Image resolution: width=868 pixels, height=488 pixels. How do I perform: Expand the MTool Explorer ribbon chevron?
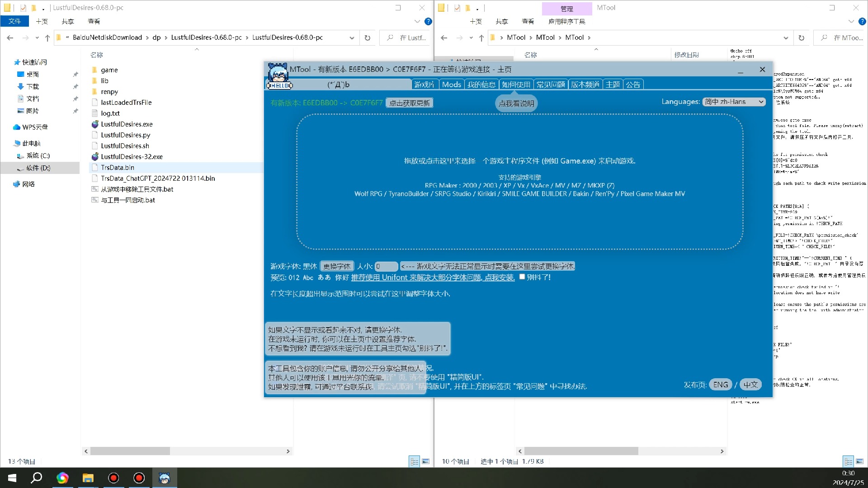(x=851, y=21)
